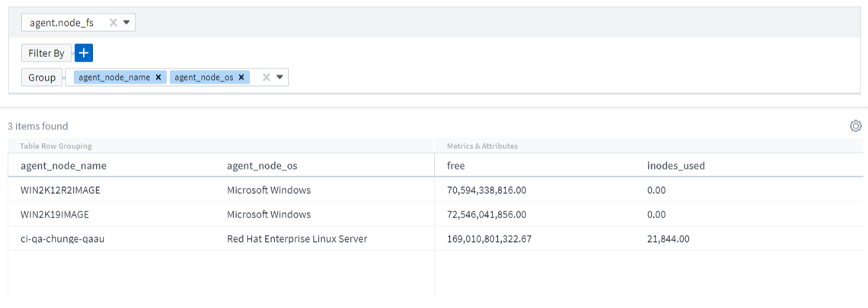Clear the agent.node_fs selection
This screenshot has width=868, height=308.
pos(113,23)
